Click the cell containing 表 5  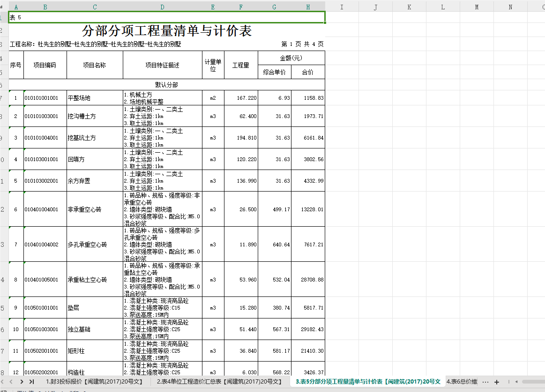coord(167,17)
